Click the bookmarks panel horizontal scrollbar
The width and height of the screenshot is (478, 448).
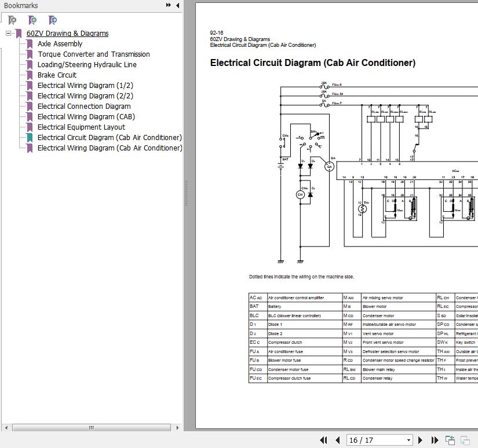click(x=91, y=428)
